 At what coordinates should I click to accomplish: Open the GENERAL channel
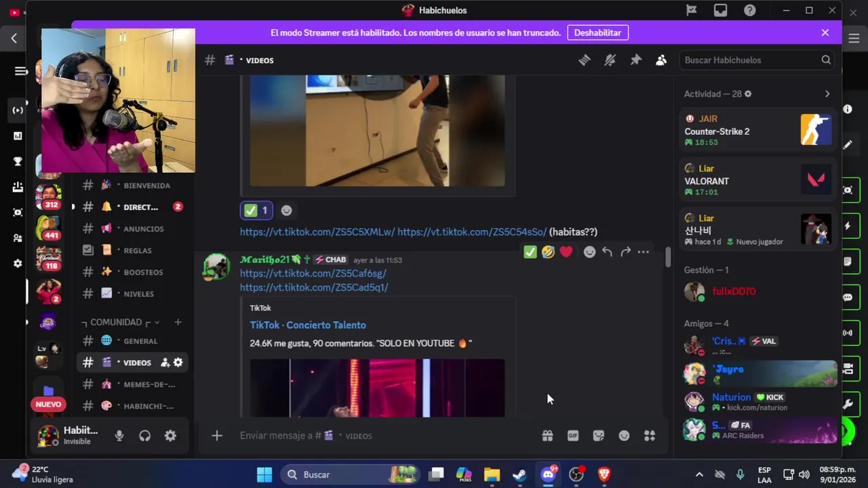pyautogui.click(x=132, y=341)
